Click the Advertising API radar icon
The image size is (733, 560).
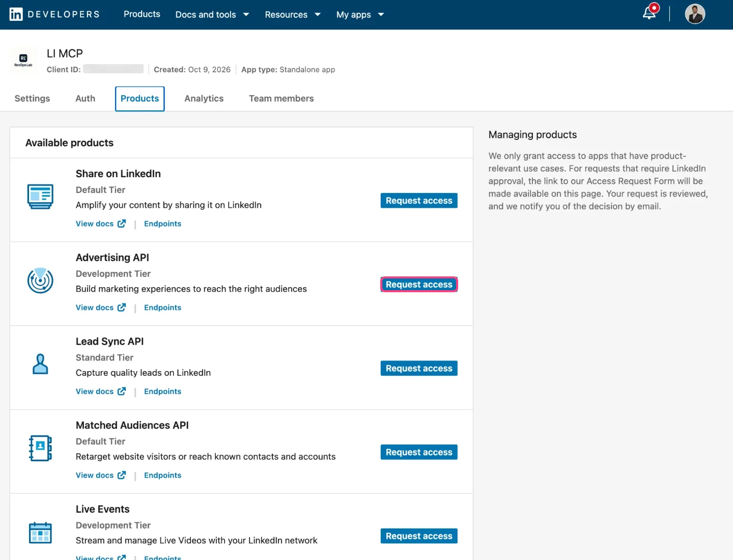coord(40,281)
